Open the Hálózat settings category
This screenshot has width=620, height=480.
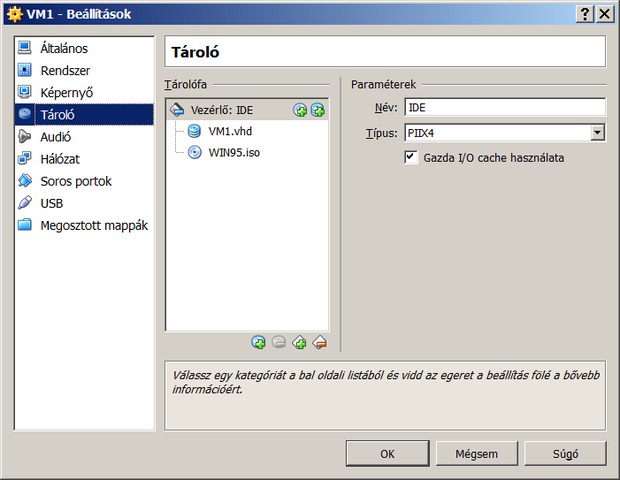[84, 159]
